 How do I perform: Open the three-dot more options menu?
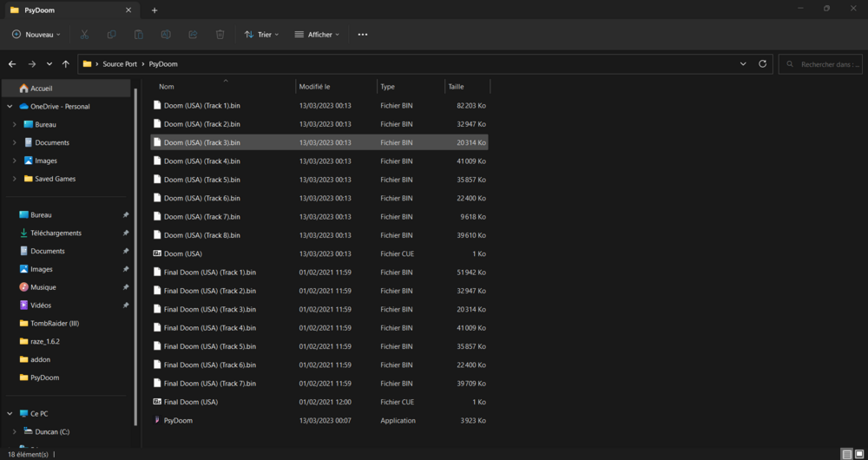click(363, 35)
